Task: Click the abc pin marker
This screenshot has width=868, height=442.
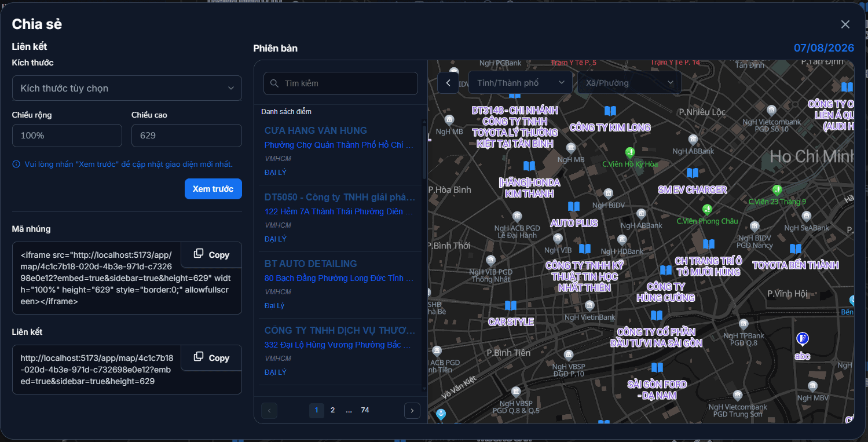Action: pyautogui.click(x=802, y=339)
